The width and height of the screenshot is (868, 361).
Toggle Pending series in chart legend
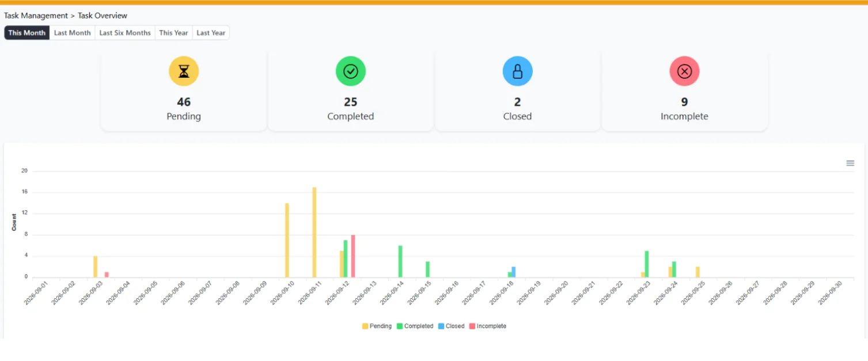coord(377,326)
